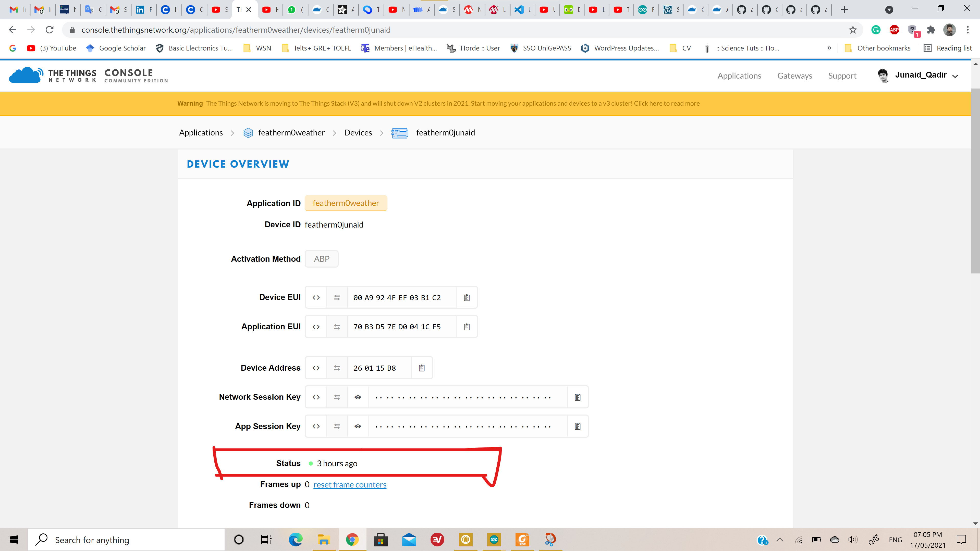
Task: Reveal the Network Session Key
Action: (x=358, y=397)
